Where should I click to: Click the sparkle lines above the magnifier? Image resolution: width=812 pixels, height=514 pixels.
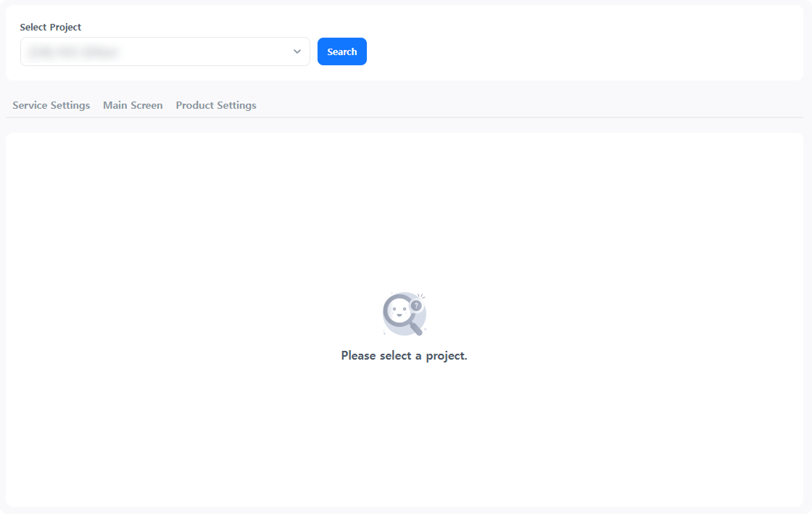coord(422,296)
